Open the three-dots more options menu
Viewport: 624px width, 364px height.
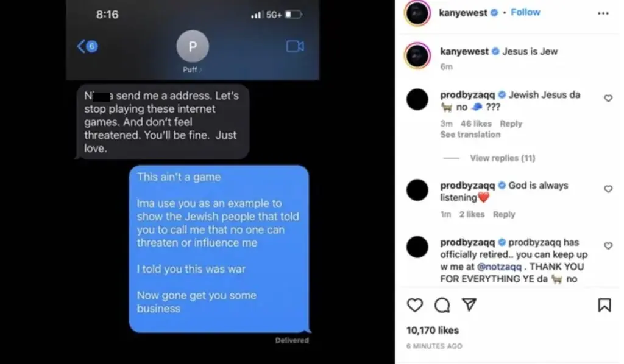point(603,13)
